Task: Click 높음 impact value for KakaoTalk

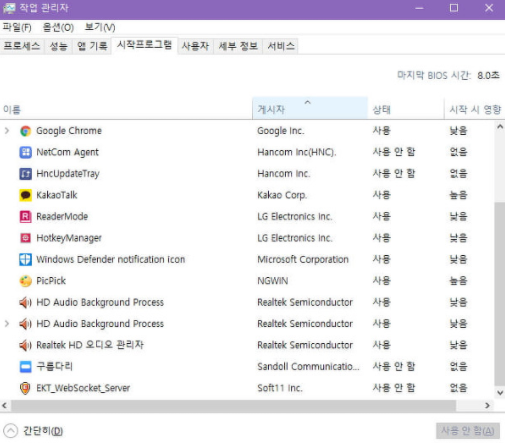Action: tap(458, 195)
